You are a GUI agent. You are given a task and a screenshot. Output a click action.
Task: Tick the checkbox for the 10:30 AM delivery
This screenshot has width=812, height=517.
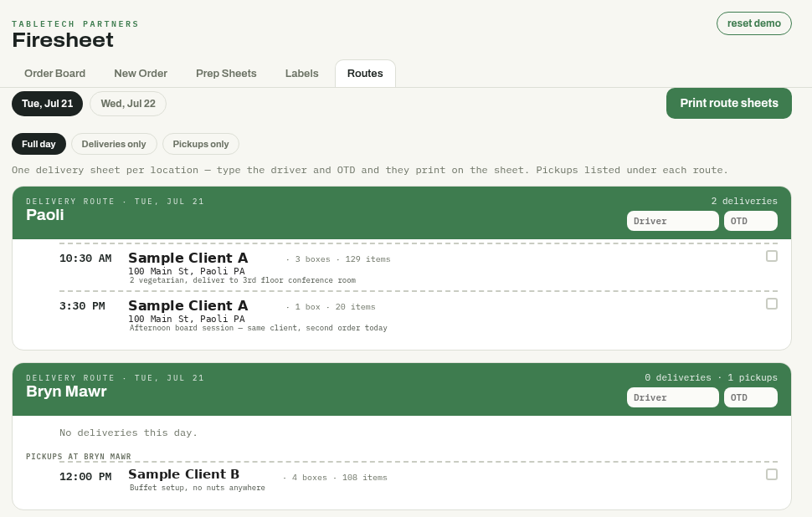pos(772,256)
